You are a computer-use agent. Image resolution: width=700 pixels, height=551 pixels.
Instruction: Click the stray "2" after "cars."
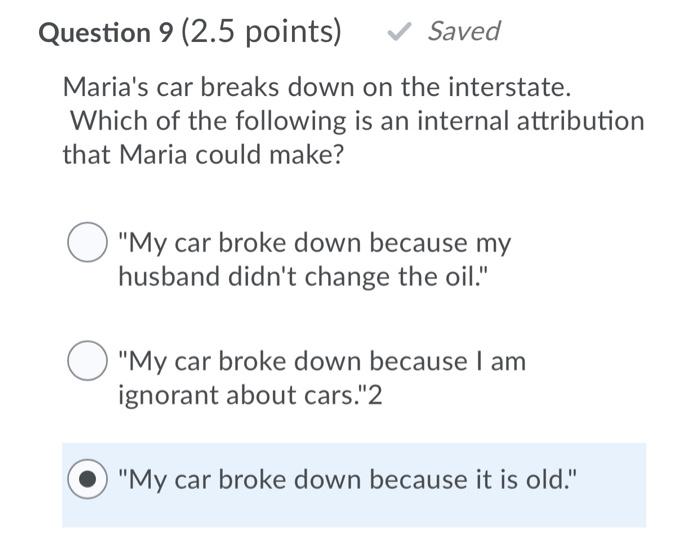[377, 395]
